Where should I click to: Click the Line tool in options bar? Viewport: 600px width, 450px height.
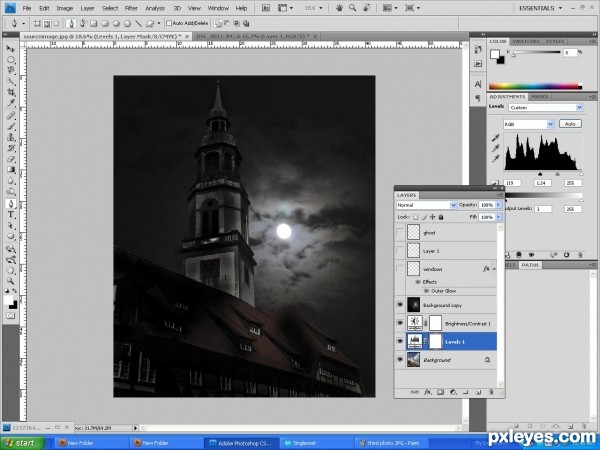point(138,23)
